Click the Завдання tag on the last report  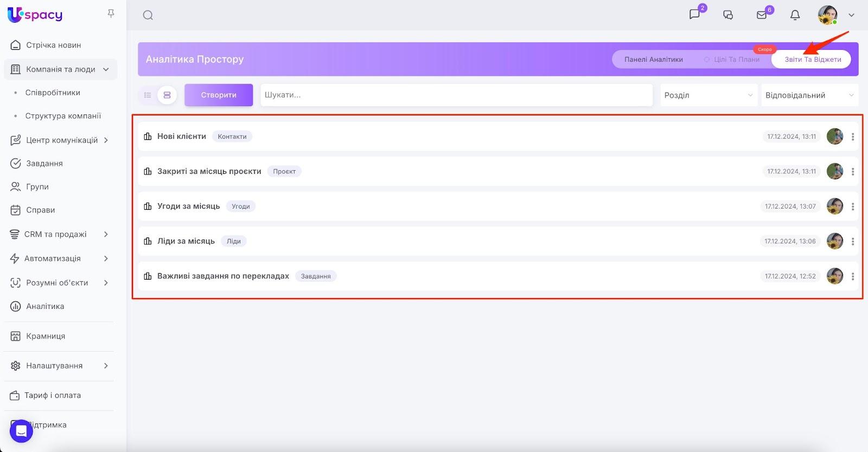coord(316,276)
